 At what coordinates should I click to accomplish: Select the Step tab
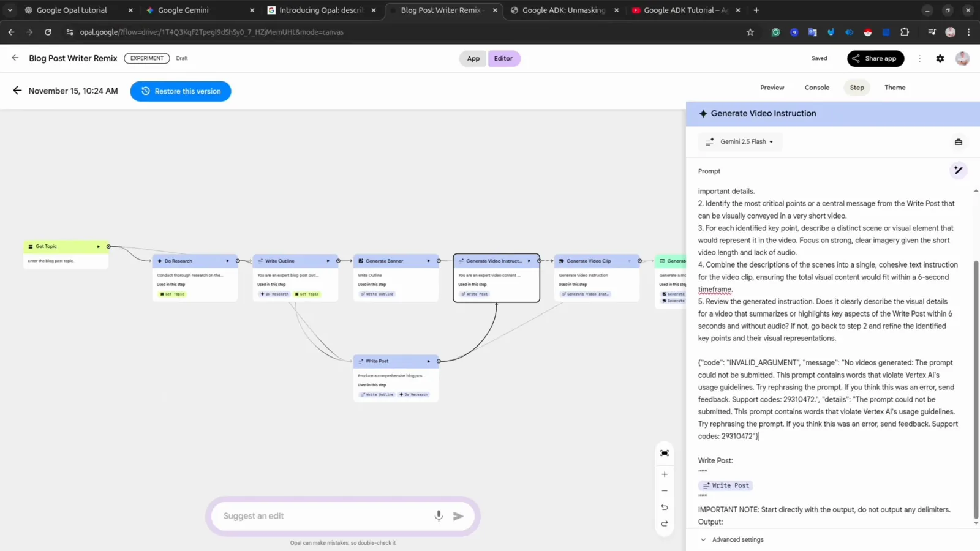click(x=857, y=88)
